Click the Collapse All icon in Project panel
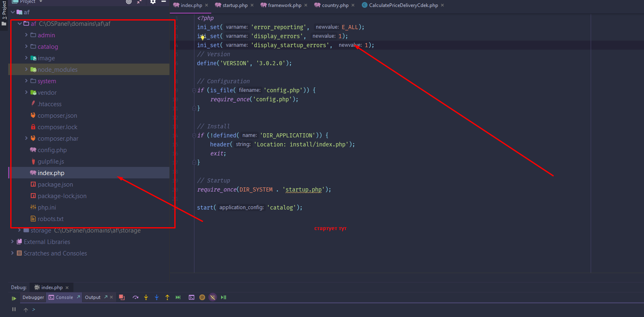The image size is (644, 317). [x=139, y=2]
